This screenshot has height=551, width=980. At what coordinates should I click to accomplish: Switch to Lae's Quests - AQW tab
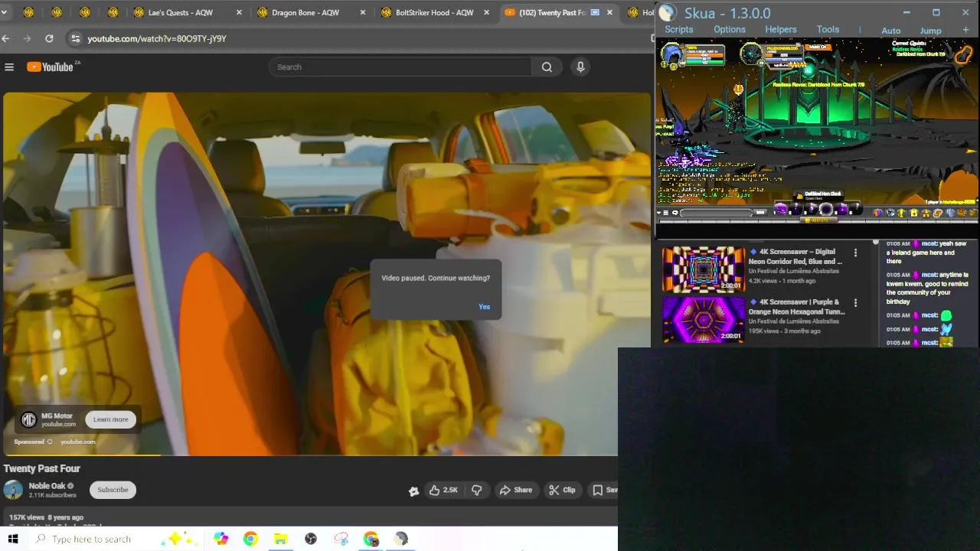click(x=188, y=12)
